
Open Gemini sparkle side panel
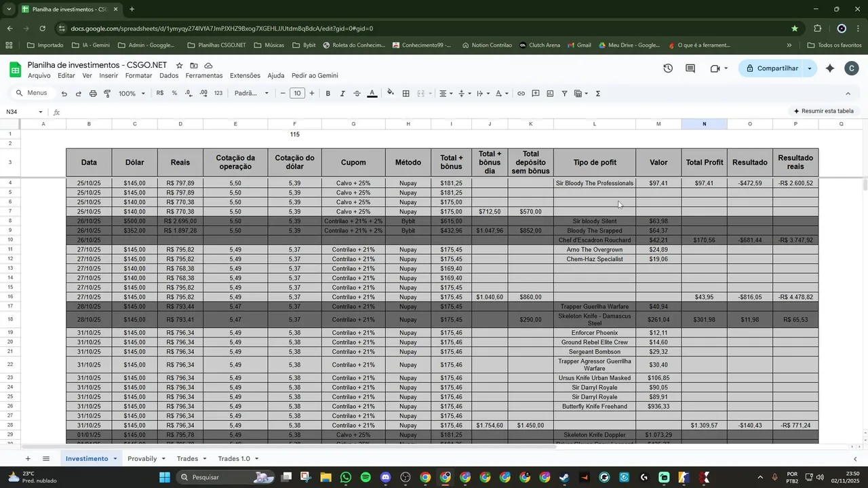831,68
